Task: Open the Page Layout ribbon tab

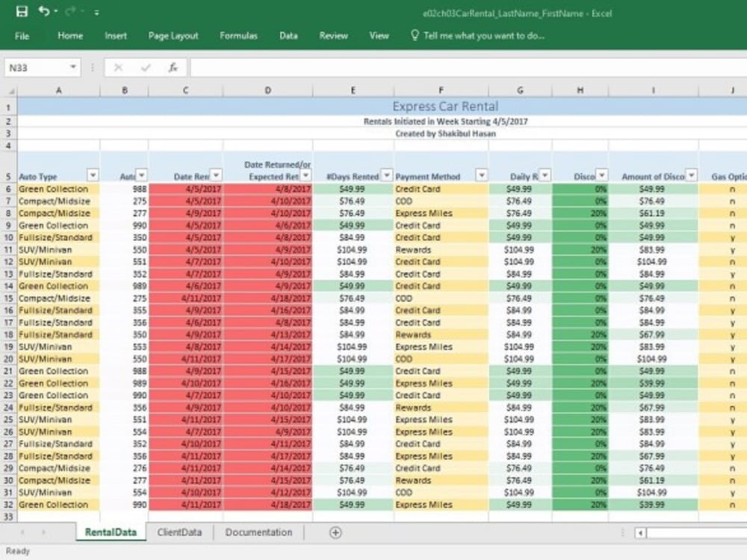Action: tap(173, 36)
